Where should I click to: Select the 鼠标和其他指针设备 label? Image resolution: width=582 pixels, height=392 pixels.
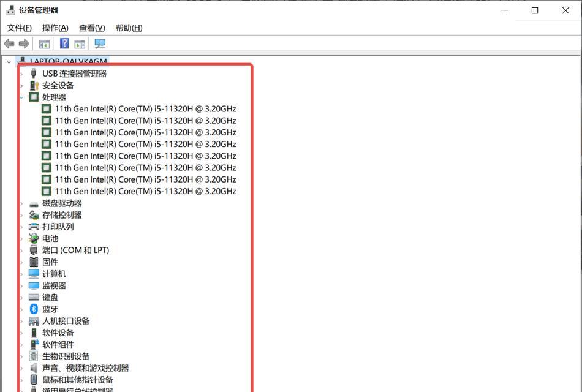pyautogui.click(x=78, y=380)
